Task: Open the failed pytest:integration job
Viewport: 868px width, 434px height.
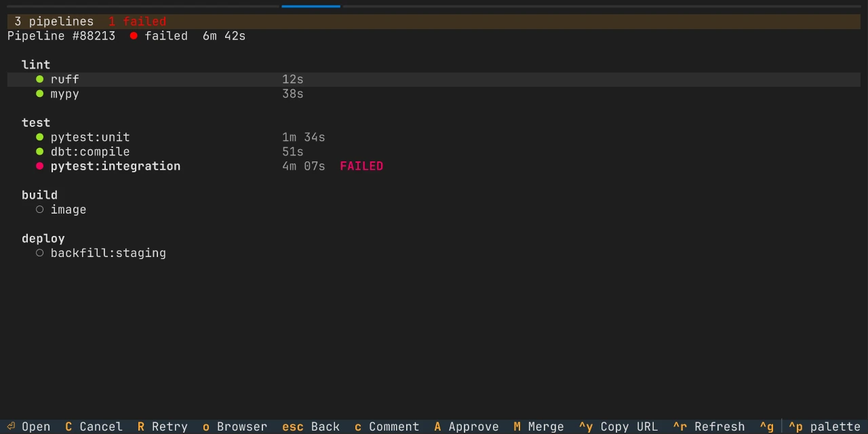Action: pyautogui.click(x=434, y=166)
